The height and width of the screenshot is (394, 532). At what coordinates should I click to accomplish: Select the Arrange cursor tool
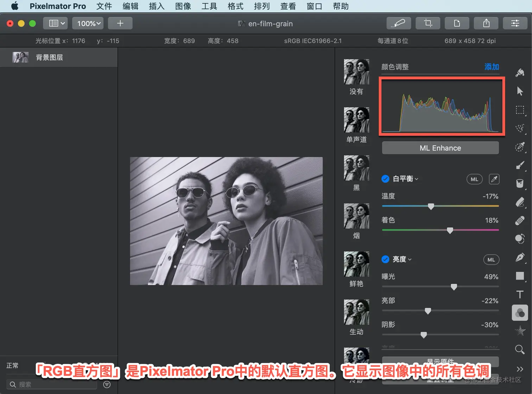520,91
